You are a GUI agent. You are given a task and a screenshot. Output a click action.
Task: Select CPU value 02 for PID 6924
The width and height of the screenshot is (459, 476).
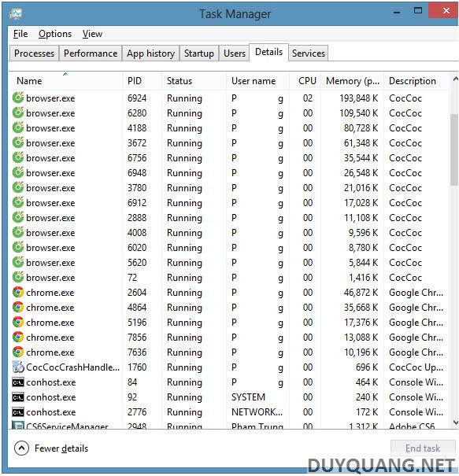coord(307,98)
